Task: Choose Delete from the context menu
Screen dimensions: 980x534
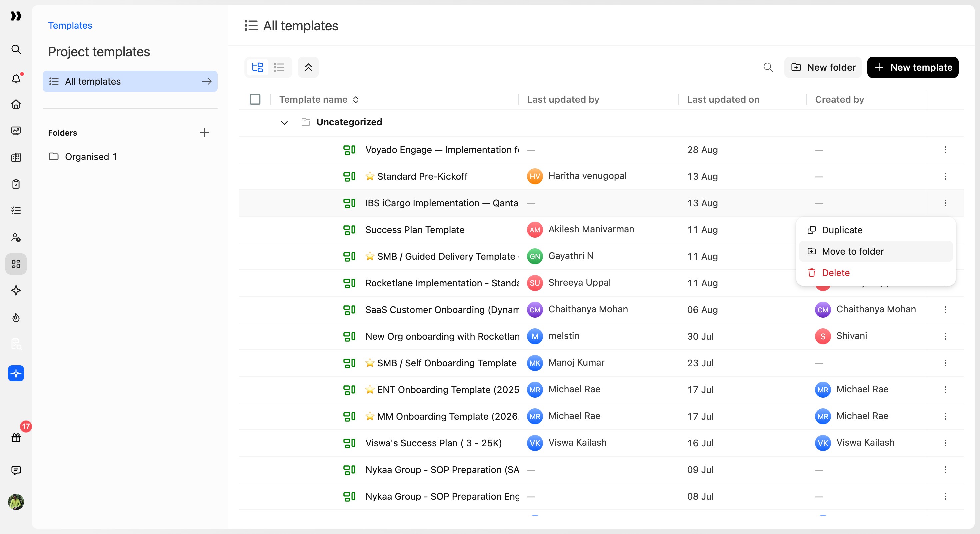Action: pos(876,273)
